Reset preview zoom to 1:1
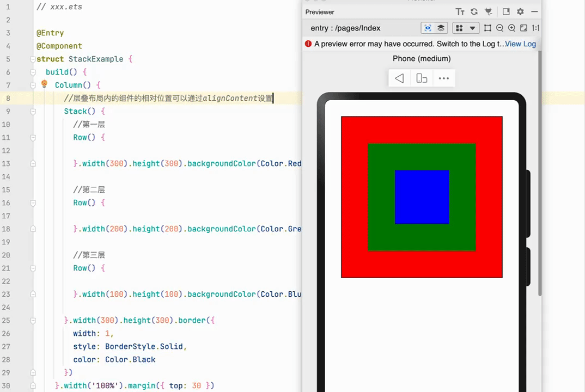 tap(536, 28)
